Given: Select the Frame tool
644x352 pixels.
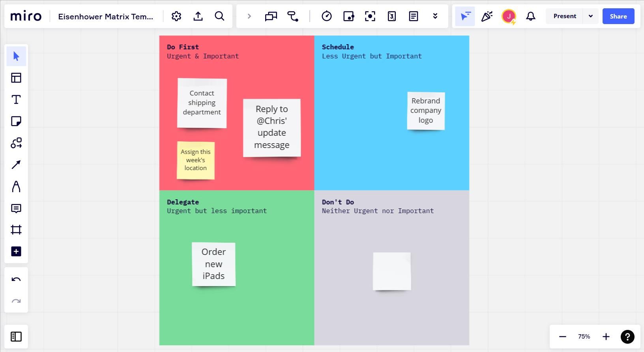Looking at the screenshot, I should (16, 230).
